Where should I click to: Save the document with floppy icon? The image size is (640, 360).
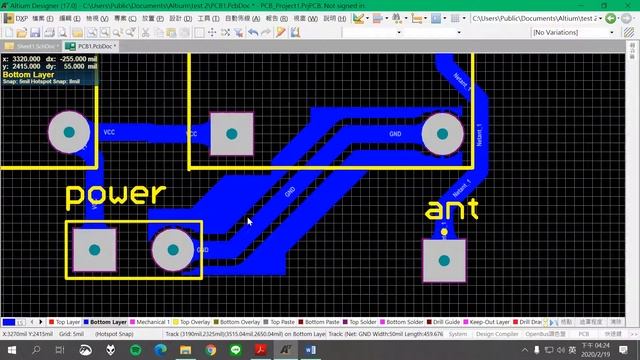tap(35, 32)
